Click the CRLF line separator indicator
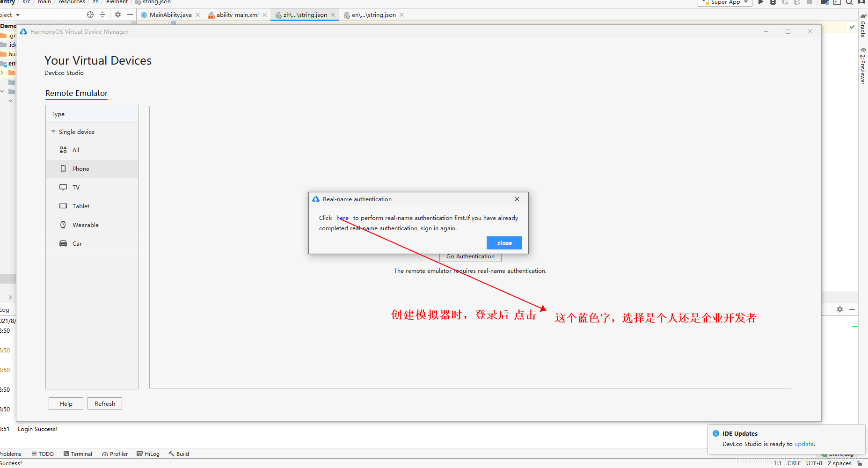Image resolution: width=868 pixels, height=468 pixels. (x=794, y=463)
